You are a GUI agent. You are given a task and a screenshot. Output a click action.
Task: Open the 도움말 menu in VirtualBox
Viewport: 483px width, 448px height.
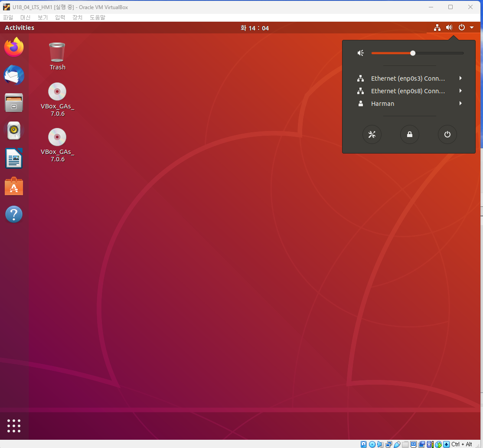[98, 17]
